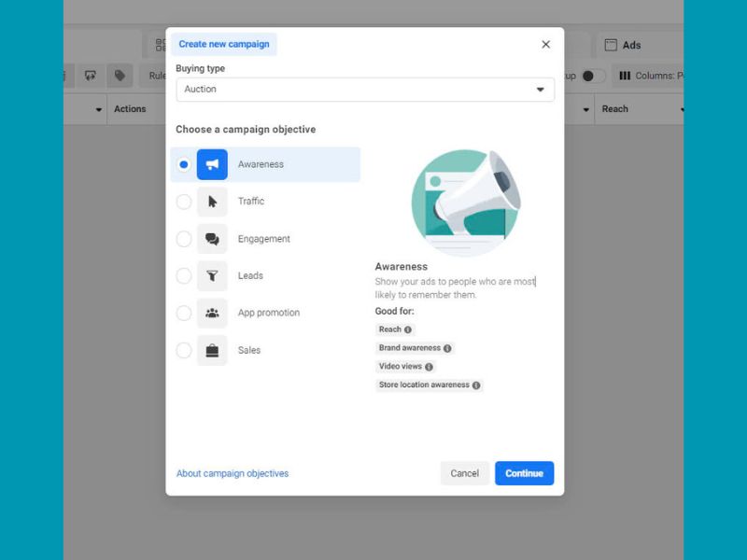747x560 pixels.
Task: Click the App promotion objective label
Action: click(269, 313)
